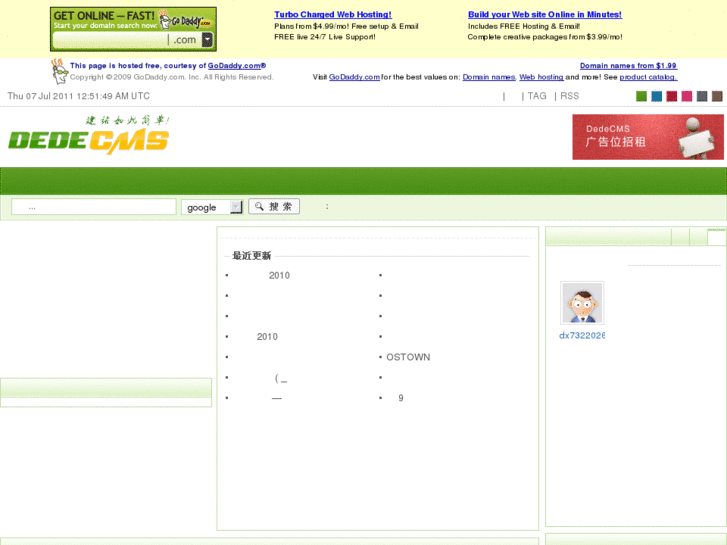Screen dimensions: 727x545
Task: Click the GoDaddy mascot icon near hosted notice
Action: tap(59, 71)
